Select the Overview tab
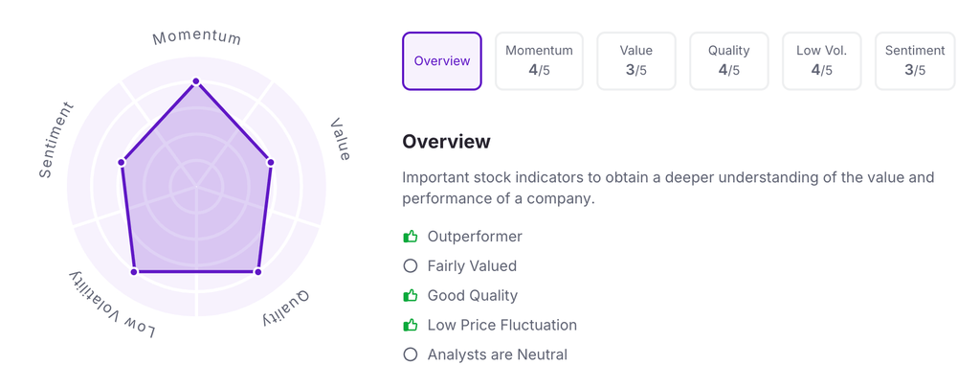 [x=441, y=60]
